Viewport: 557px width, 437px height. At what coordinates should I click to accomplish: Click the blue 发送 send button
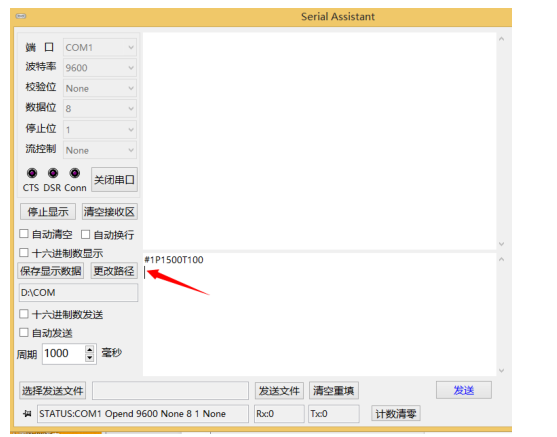point(464,390)
